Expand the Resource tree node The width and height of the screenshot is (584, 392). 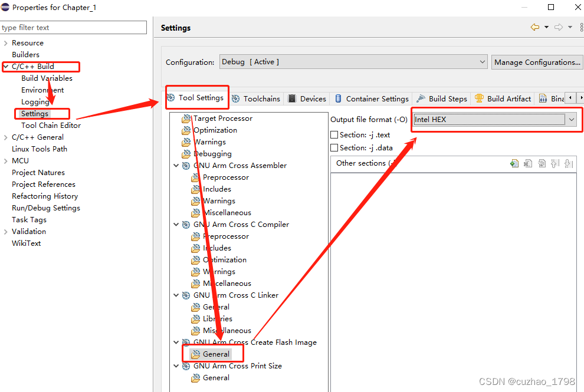pyautogui.click(x=5, y=43)
